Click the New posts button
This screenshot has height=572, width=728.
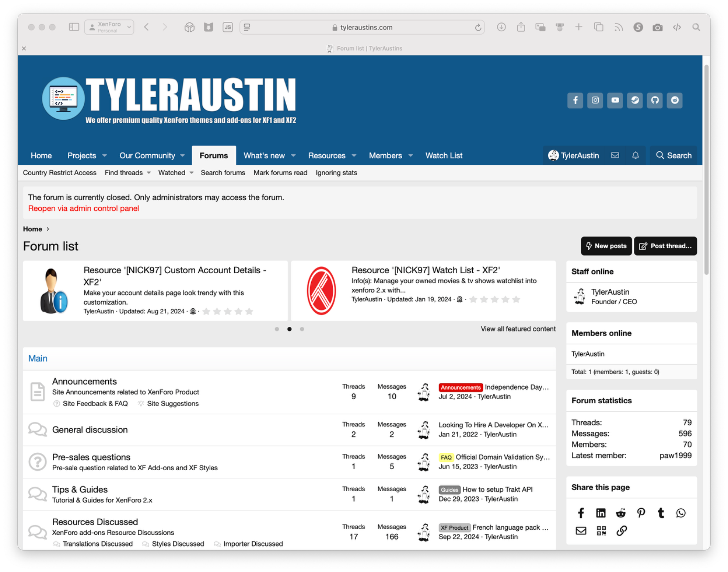(x=606, y=246)
